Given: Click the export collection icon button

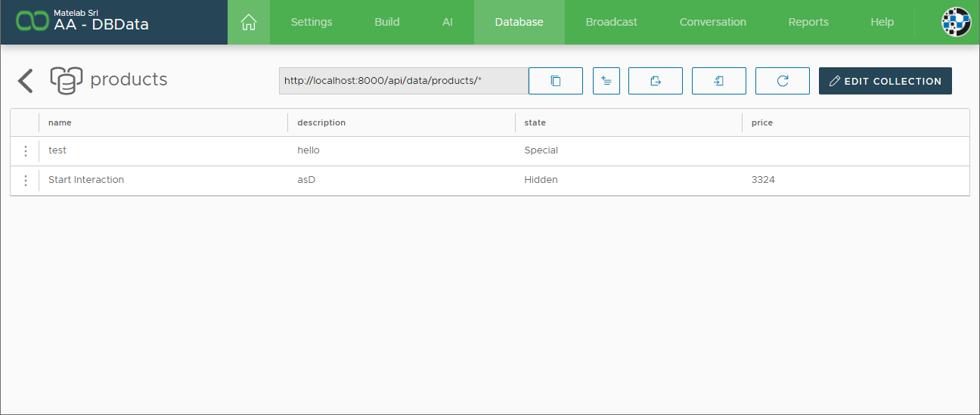Looking at the screenshot, I should (x=656, y=81).
